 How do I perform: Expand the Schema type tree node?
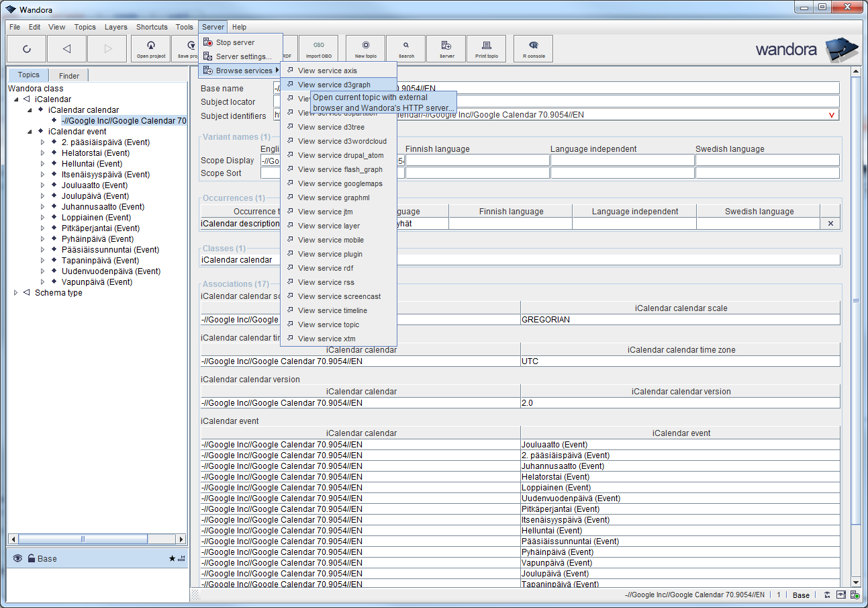(x=15, y=292)
